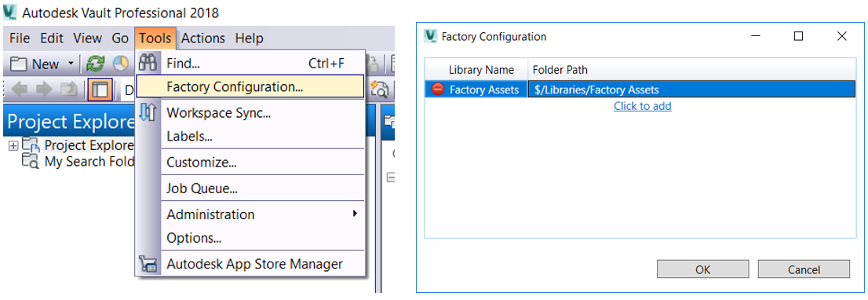Toggle the navigation pane layout button
The height and width of the screenshot is (300, 868).
(x=100, y=90)
